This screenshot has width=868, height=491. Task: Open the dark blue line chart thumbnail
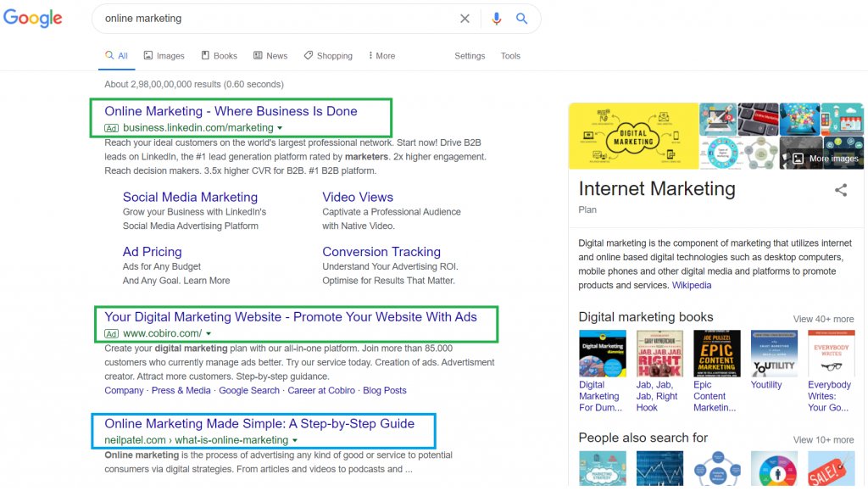[x=659, y=469]
